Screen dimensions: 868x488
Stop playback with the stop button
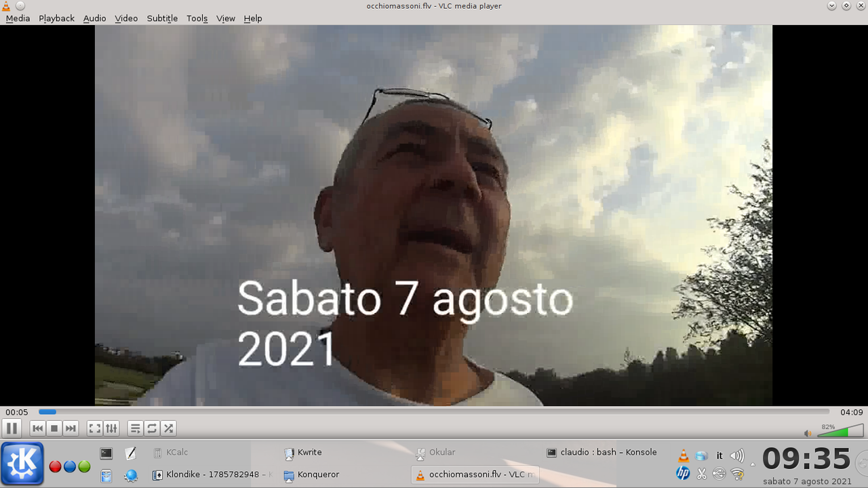click(54, 428)
